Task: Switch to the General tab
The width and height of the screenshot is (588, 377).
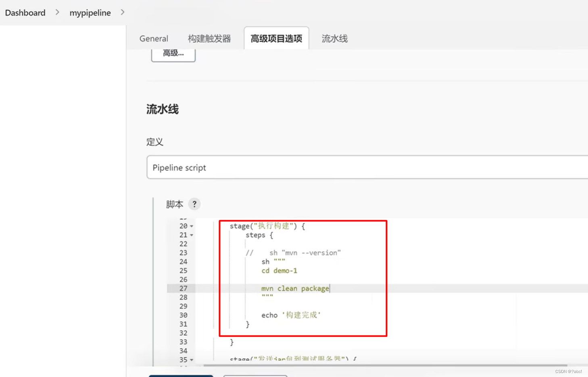Action: tap(154, 39)
